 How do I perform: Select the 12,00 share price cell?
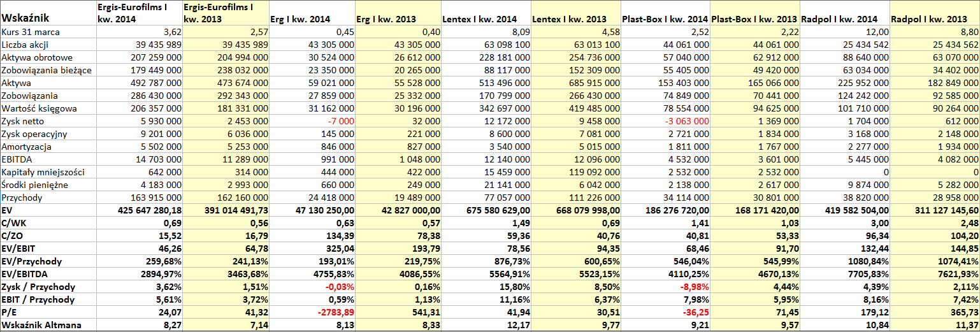coord(844,32)
